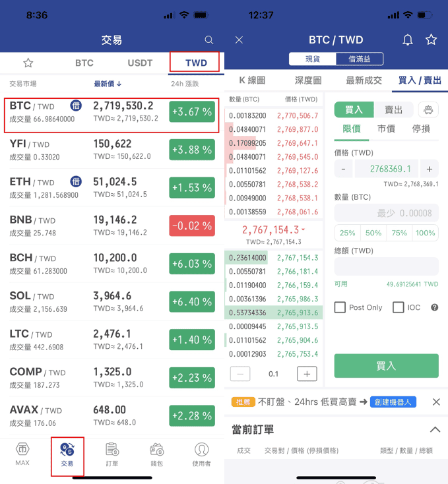
Task: Tap the current price 2,767,154.3 indicator
Action: pos(273,230)
